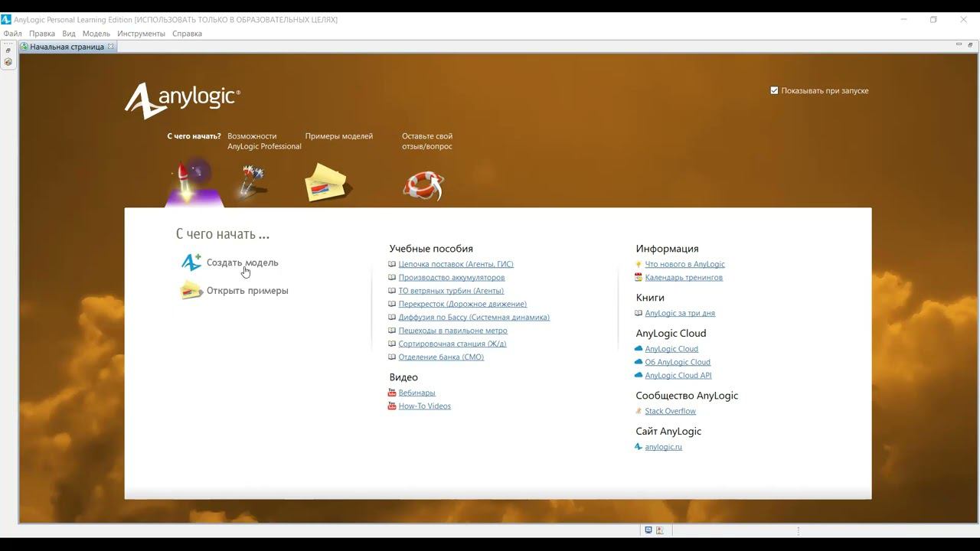Viewport: 980px width, 551px height.
Task: Open the Stack Overflow link
Action: pos(670,411)
